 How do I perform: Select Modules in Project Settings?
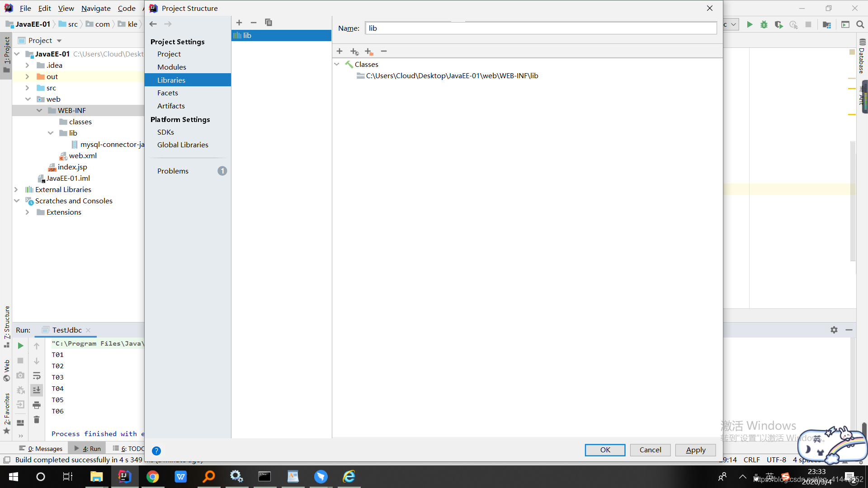click(171, 67)
